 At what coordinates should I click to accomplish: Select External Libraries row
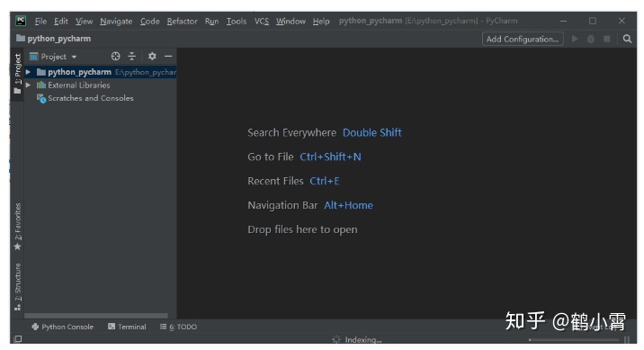[x=101, y=85]
